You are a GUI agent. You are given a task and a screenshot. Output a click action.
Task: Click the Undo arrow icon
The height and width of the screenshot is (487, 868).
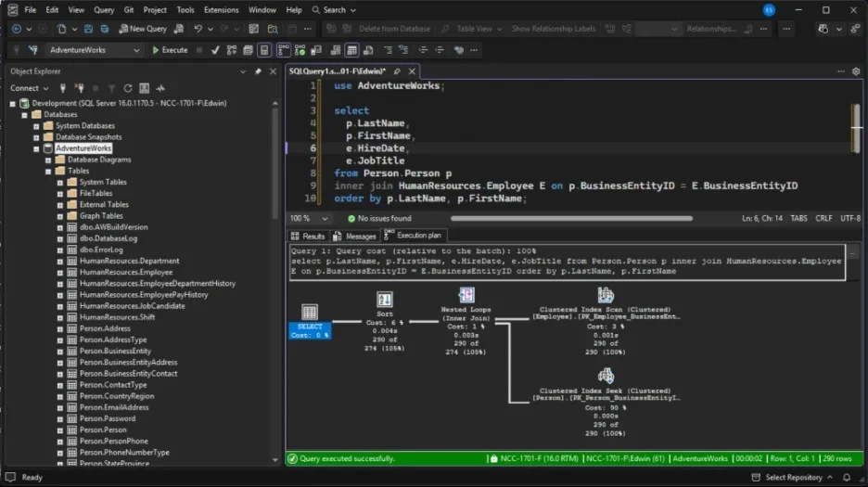point(198,29)
